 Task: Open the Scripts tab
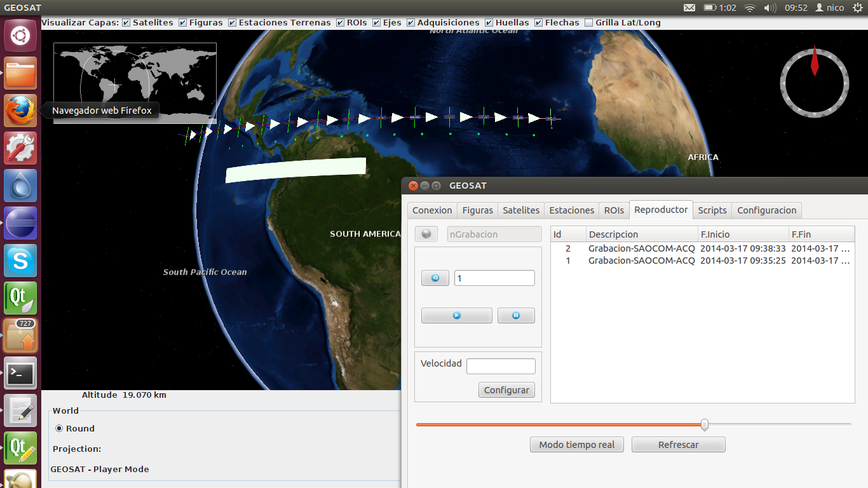(x=712, y=210)
